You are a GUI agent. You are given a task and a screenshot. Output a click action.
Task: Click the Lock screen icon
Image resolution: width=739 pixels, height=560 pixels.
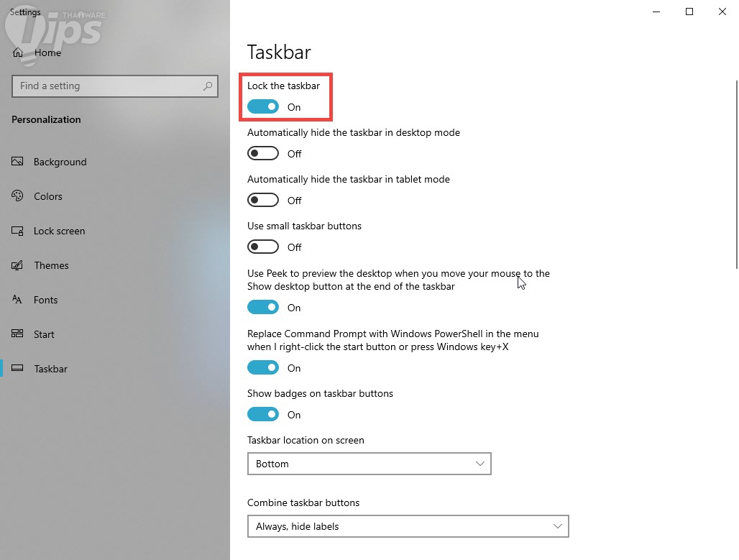(x=18, y=231)
